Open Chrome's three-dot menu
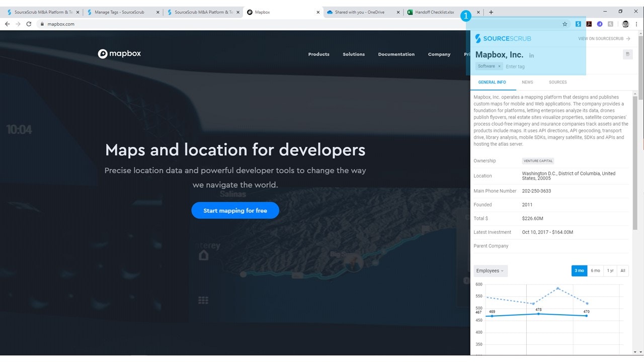 click(x=636, y=24)
